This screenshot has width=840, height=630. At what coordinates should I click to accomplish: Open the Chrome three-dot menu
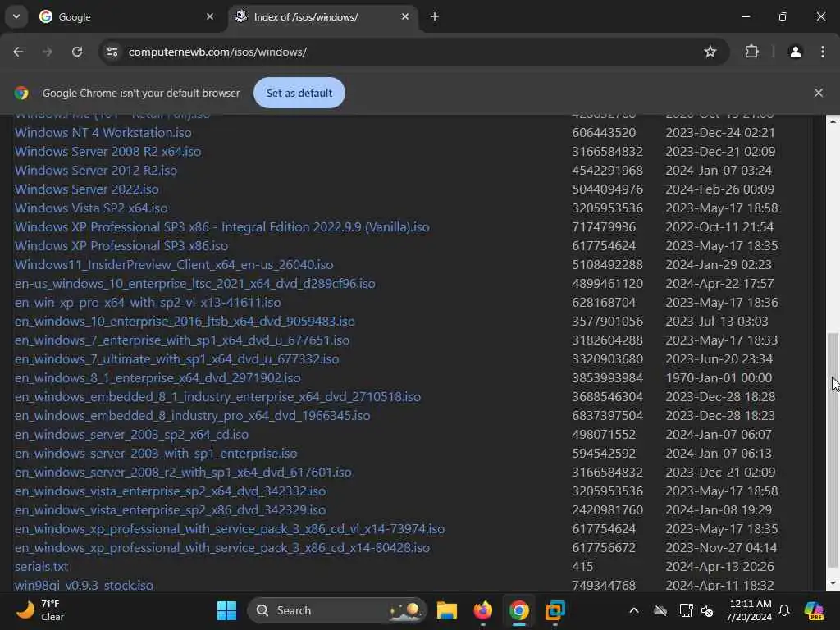point(822,52)
